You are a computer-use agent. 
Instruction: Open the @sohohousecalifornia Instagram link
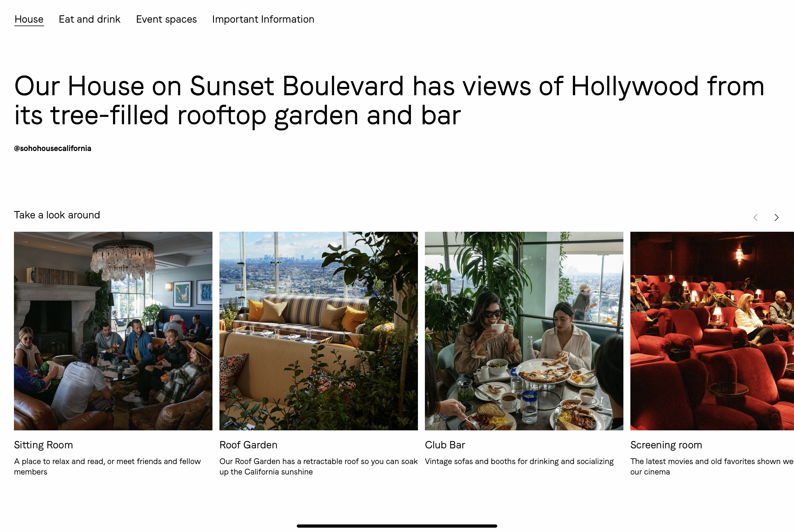tap(53, 149)
